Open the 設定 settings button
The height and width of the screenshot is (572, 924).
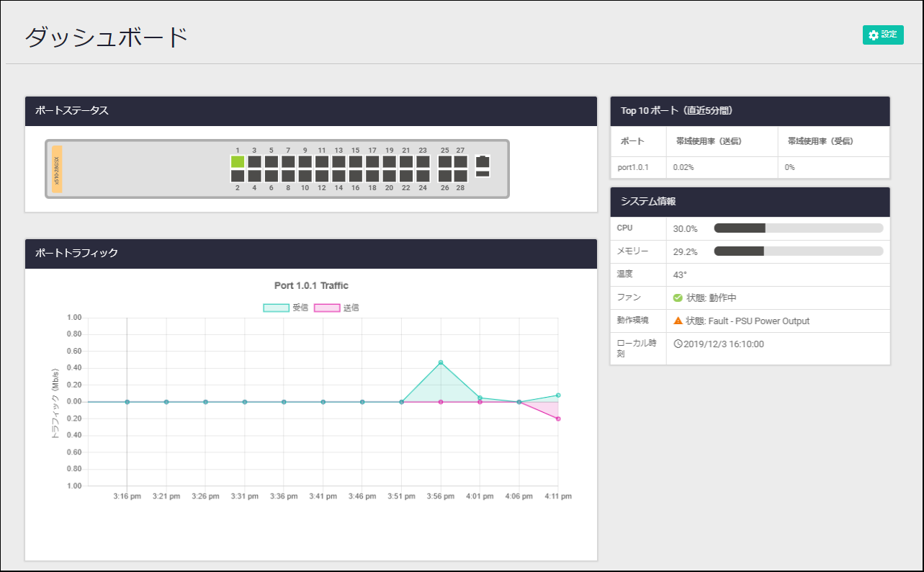tap(883, 35)
